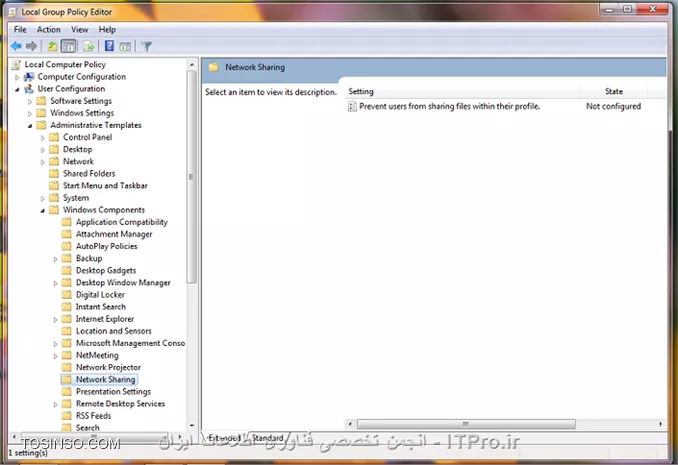Click the settings list horizontal scrollbar thumb
Image resolution: width=678 pixels, height=465 pixels.
(466, 424)
